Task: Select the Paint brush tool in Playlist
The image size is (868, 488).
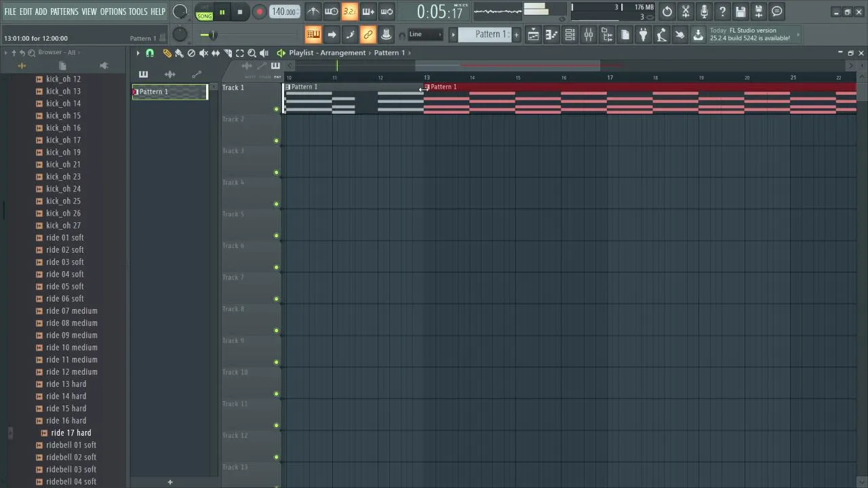Action: [x=179, y=53]
